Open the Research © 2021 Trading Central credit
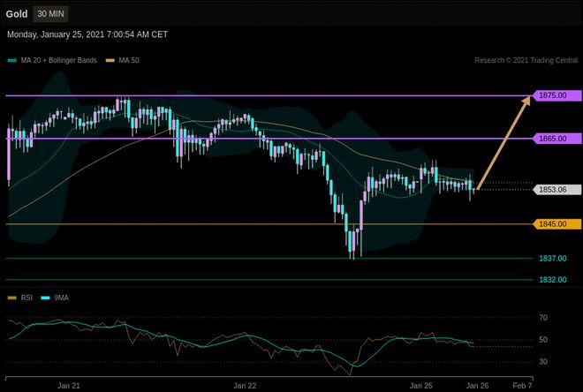Image resolution: width=583 pixels, height=392 pixels. point(526,60)
